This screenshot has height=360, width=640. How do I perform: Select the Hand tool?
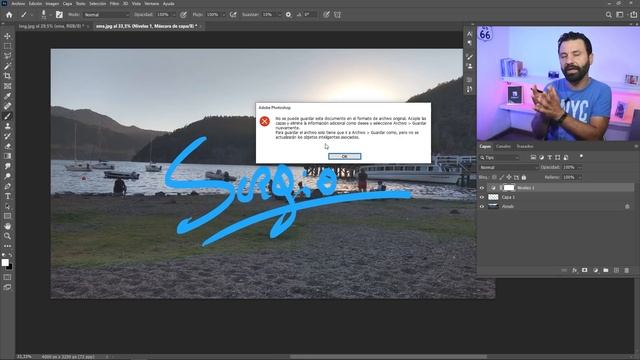click(x=7, y=226)
